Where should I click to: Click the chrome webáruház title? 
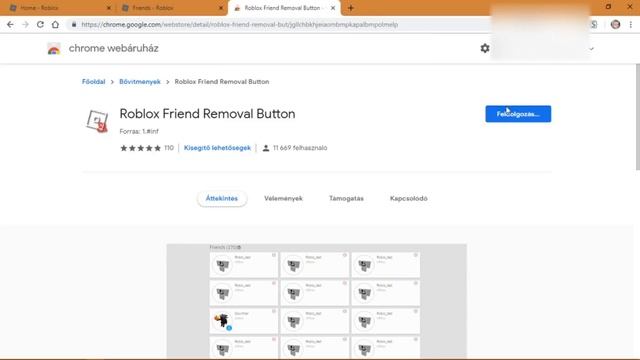click(113, 48)
